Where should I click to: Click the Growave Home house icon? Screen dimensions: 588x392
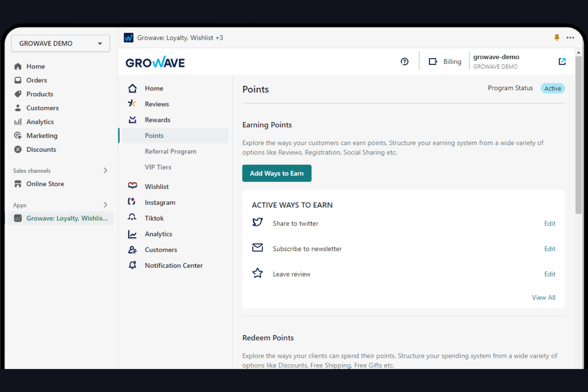tap(133, 88)
